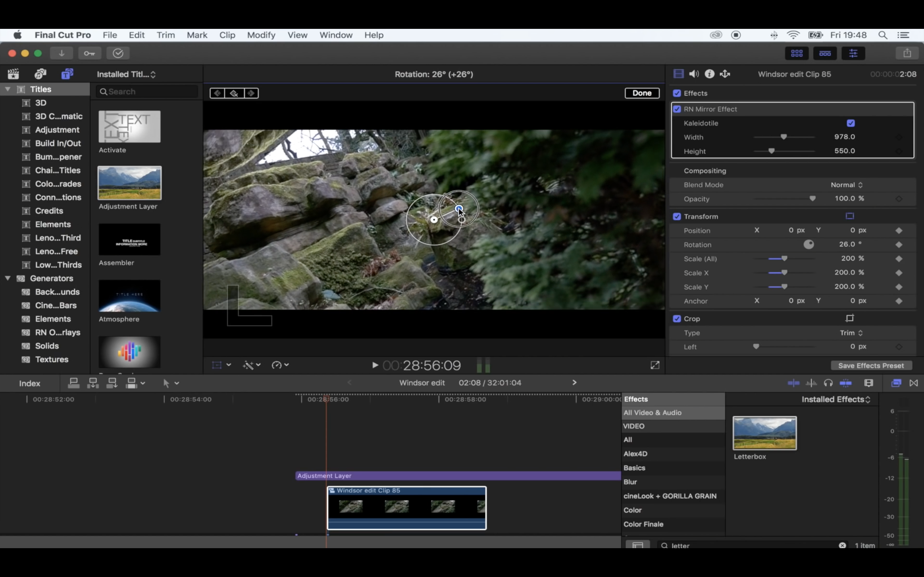Toggle viewer full-screen playback icon
The width and height of the screenshot is (924, 577).
[655, 365]
